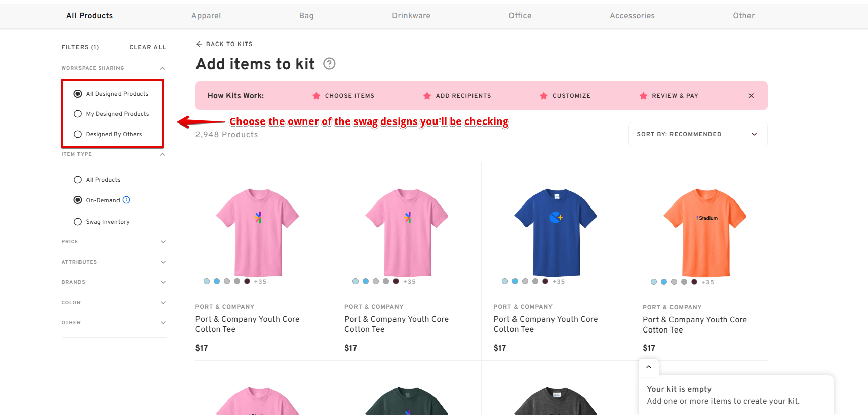Click the $17 price under the blue tee
Viewport: 868px width, 415px height.
point(500,348)
